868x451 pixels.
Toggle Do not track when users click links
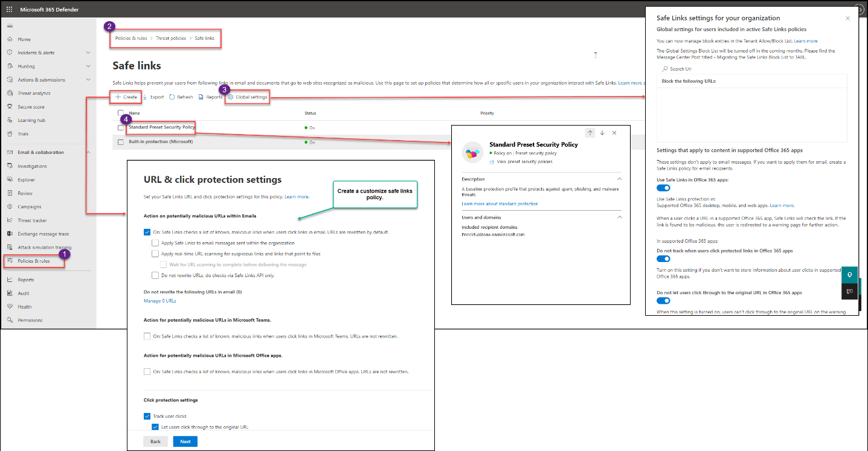coord(663,258)
